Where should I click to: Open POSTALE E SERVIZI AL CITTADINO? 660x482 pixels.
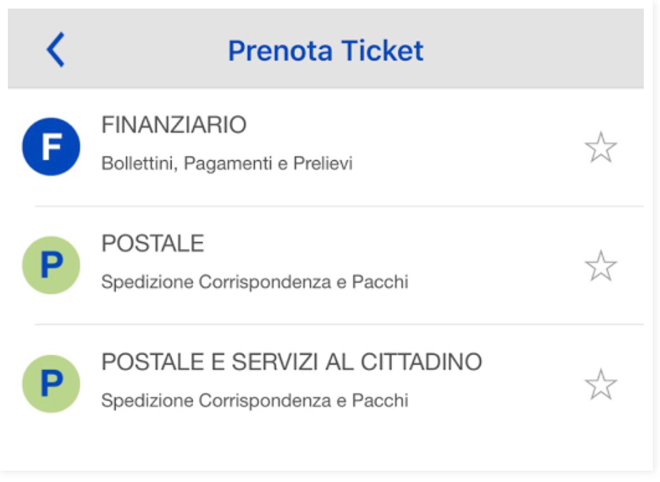[x=291, y=362]
